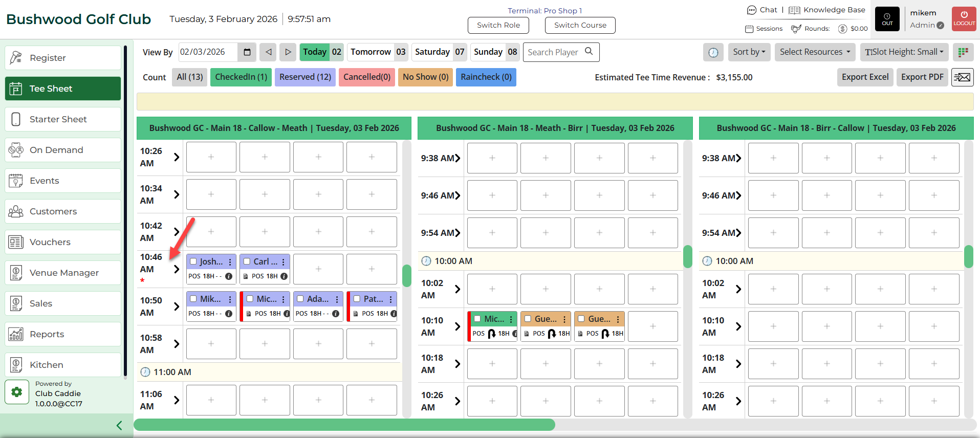This screenshot has height=438, width=980.
Task: Click the Search Player input field
Action: (x=555, y=52)
